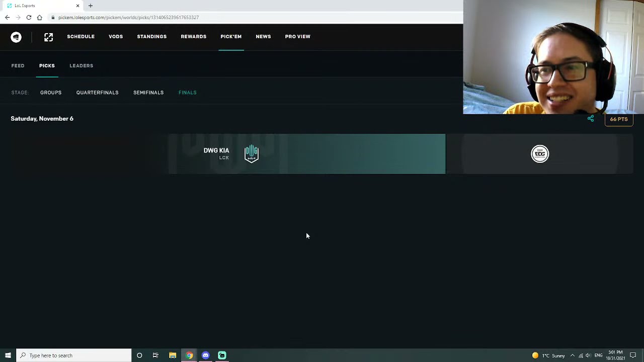
Task: Go back with the browser back arrow
Action: pyautogui.click(x=7, y=18)
